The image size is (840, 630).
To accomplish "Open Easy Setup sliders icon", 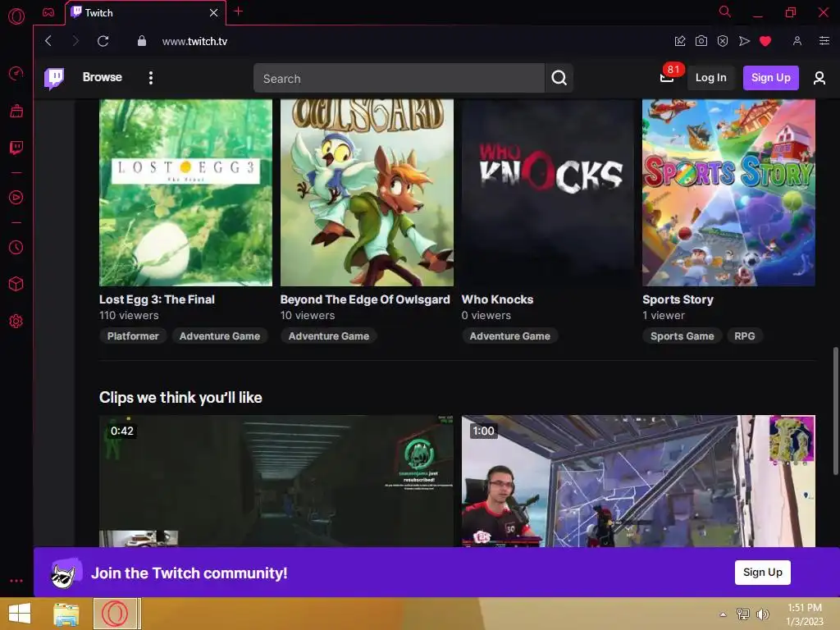I will click(x=824, y=41).
